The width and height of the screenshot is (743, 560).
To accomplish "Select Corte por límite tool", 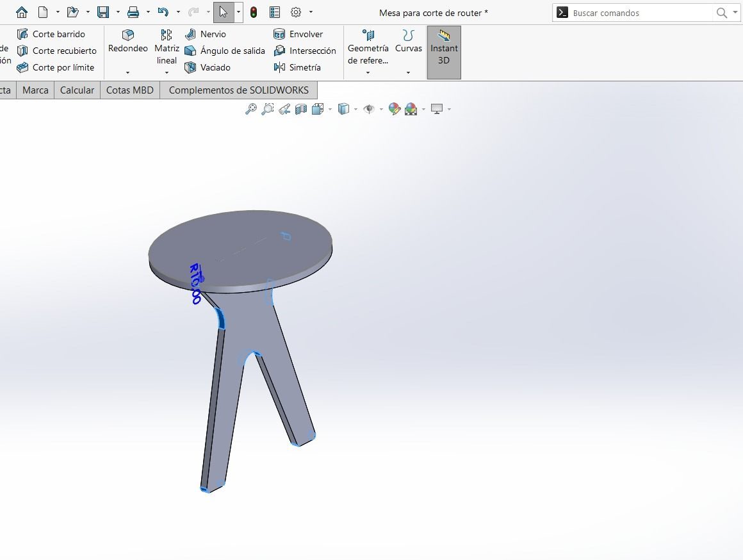I will click(56, 67).
